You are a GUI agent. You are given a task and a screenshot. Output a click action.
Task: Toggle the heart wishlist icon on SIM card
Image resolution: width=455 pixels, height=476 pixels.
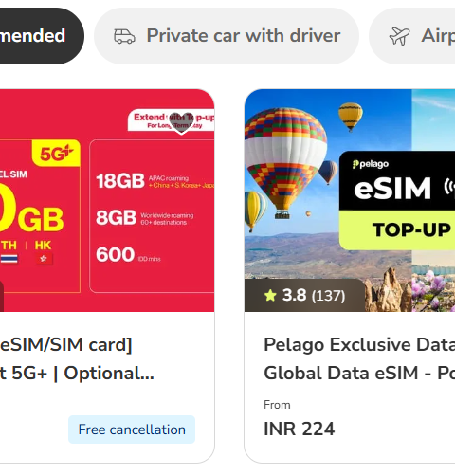(181, 123)
